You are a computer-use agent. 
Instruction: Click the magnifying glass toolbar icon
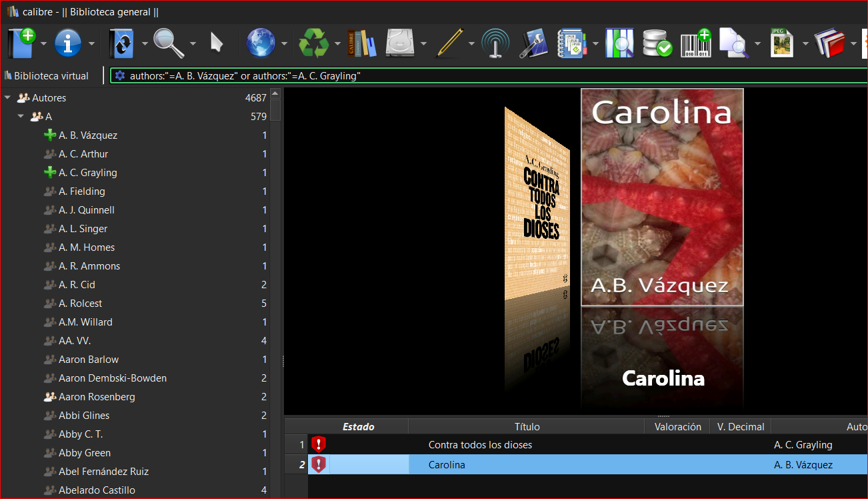pos(168,43)
